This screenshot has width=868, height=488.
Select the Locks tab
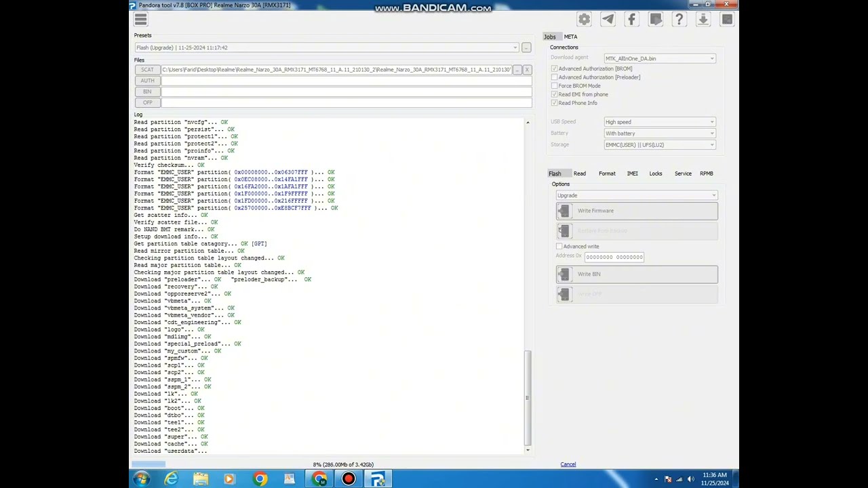656,174
